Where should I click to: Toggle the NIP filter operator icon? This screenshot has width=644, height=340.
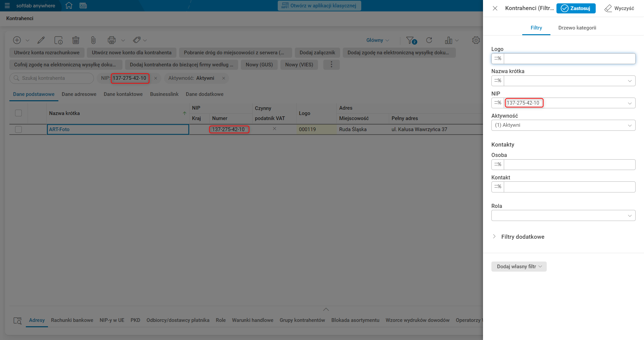498,103
